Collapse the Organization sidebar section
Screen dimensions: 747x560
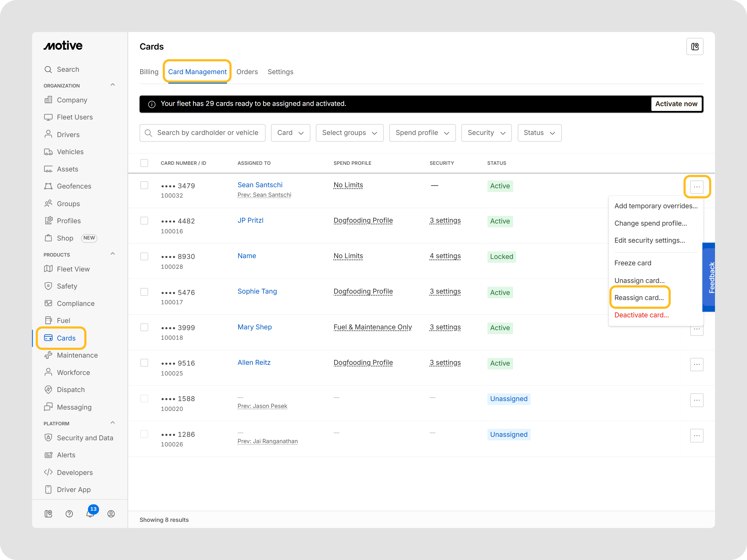click(x=113, y=85)
